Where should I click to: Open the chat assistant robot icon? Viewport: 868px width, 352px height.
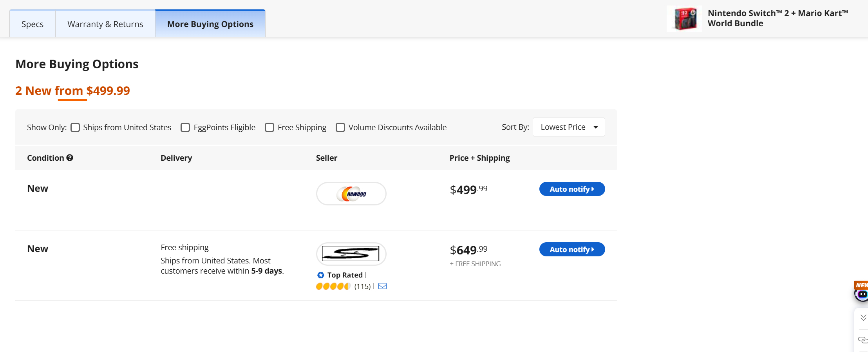861,294
